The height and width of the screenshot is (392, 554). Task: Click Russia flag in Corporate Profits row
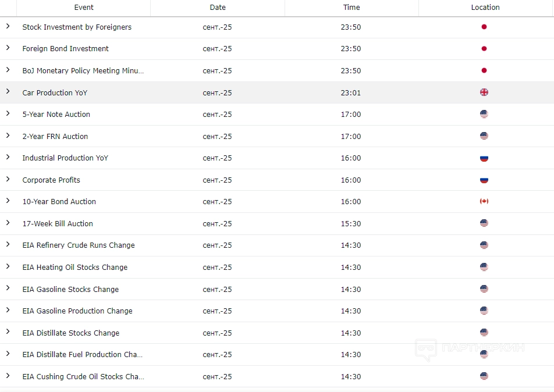[484, 180]
